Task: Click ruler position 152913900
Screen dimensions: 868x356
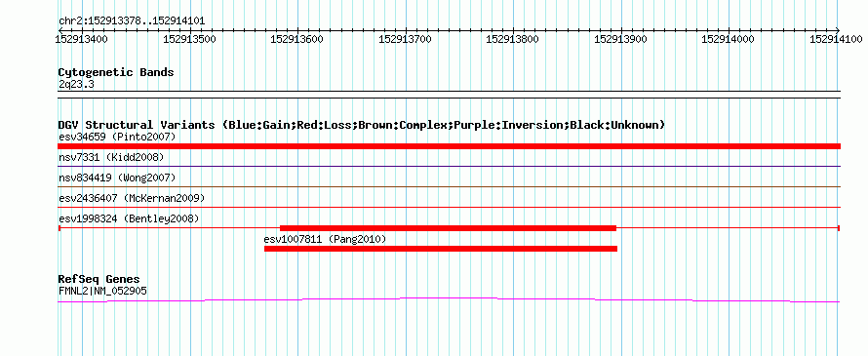Action: 620,39
